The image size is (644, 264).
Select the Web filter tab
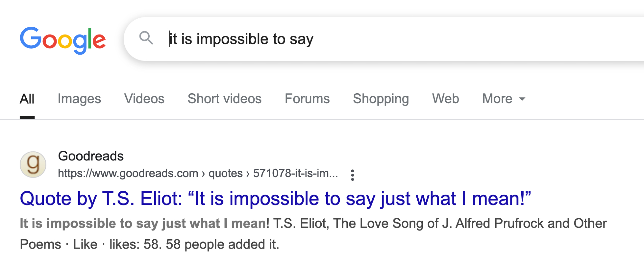click(445, 99)
